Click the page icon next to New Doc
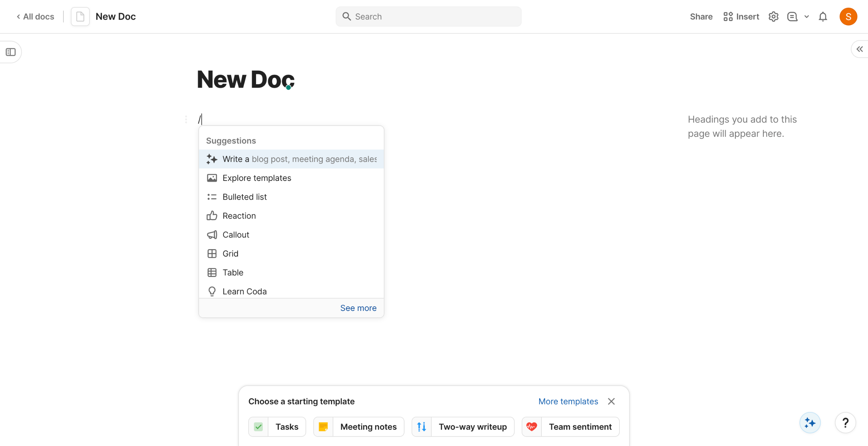This screenshot has height=446, width=868. point(80,17)
